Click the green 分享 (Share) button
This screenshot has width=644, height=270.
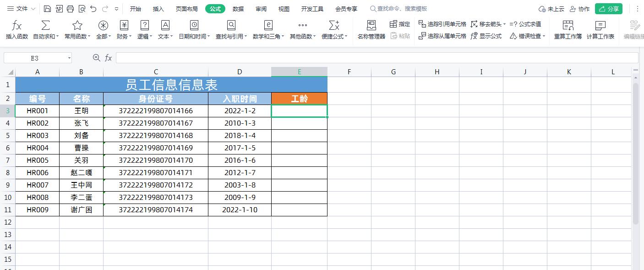(x=608, y=8)
